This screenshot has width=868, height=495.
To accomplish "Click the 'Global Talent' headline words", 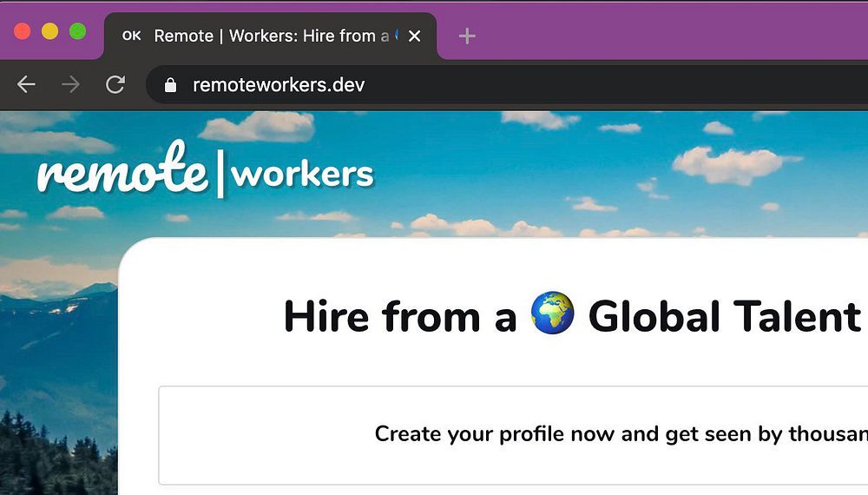I will 725,316.
